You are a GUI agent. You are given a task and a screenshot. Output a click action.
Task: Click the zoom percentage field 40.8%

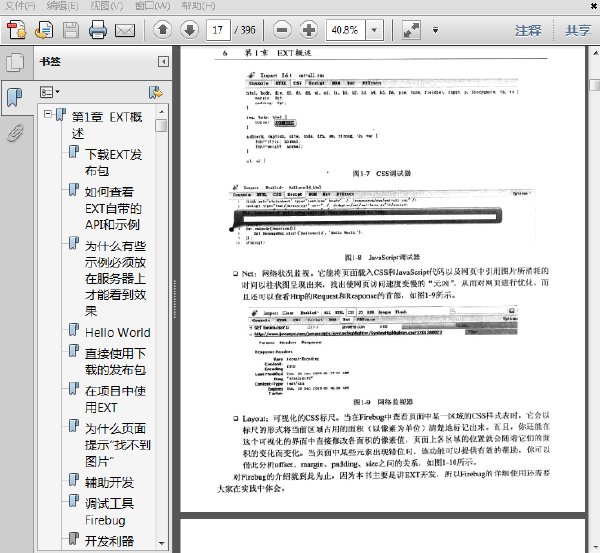click(x=346, y=30)
